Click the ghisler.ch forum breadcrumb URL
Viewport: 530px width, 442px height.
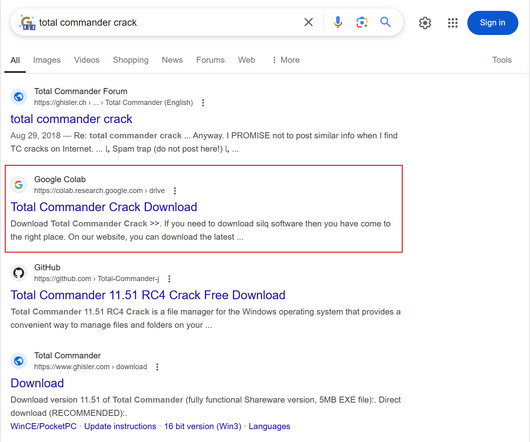pyautogui.click(x=114, y=103)
